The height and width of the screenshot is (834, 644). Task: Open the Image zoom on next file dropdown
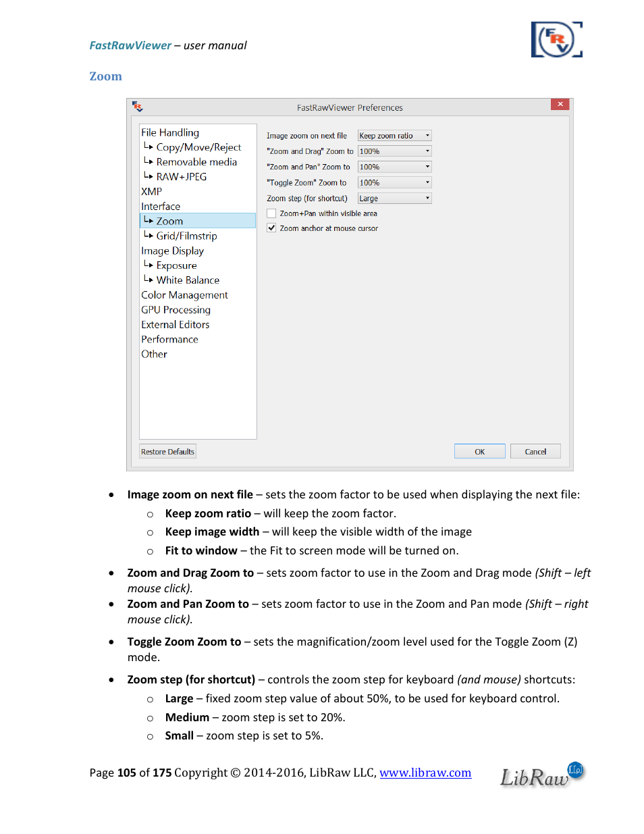394,136
